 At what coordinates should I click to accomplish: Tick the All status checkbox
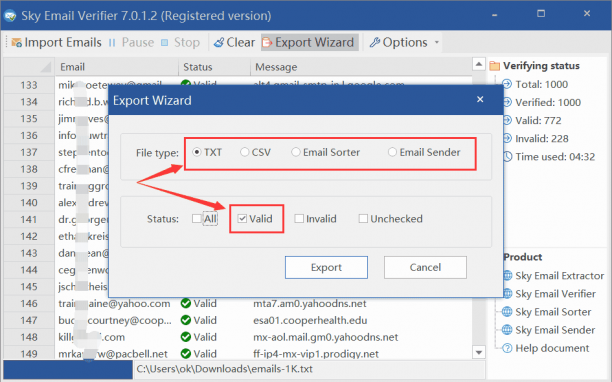197,219
